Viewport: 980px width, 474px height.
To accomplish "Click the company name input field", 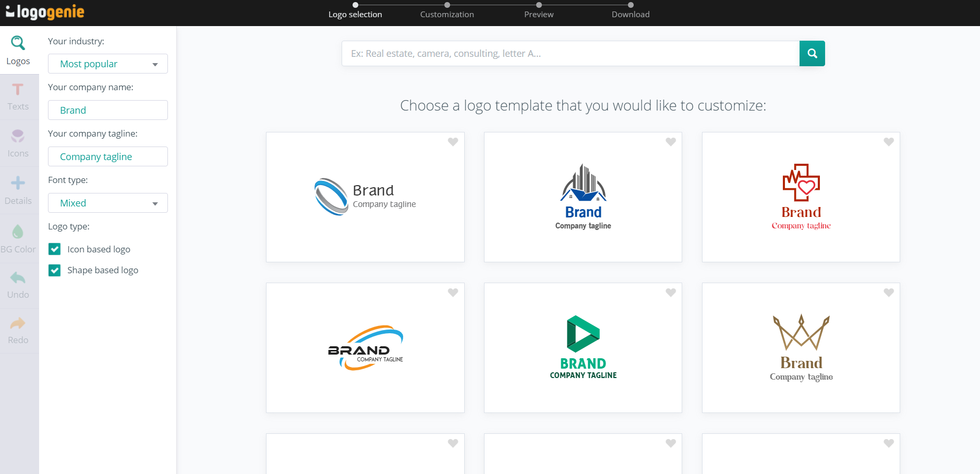I will (x=108, y=110).
